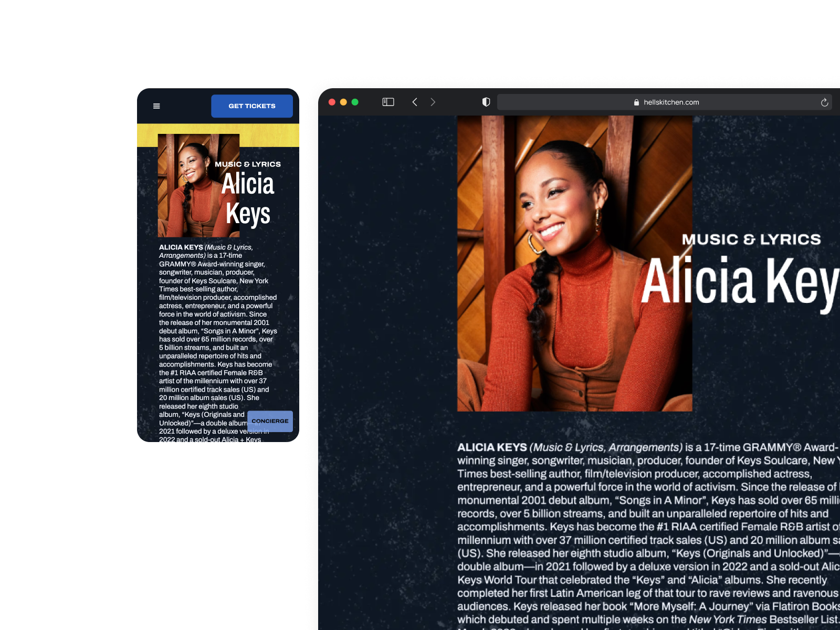Open the CONCIERGE chat button

click(270, 421)
